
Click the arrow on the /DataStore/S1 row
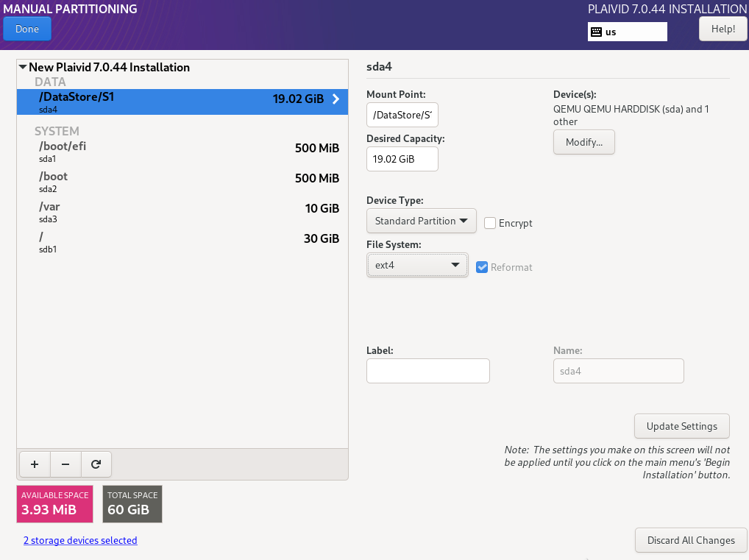pyautogui.click(x=336, y=99)
